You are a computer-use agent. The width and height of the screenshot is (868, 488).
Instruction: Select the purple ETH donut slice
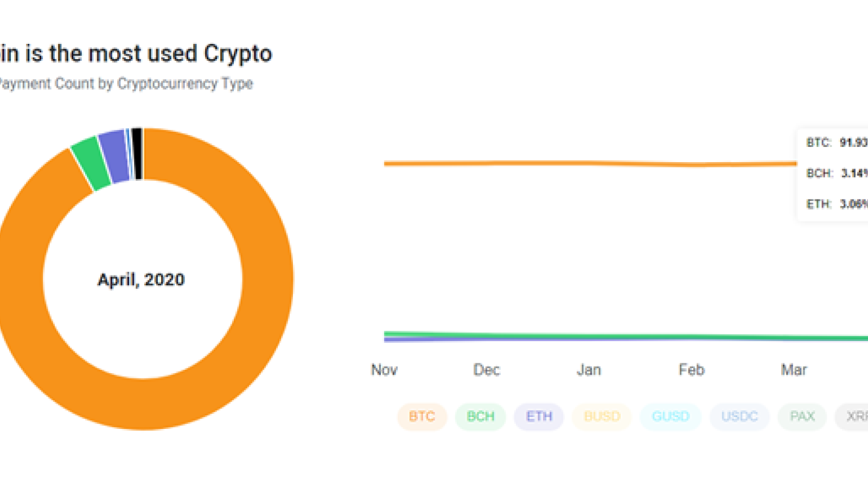pos(115,156)
